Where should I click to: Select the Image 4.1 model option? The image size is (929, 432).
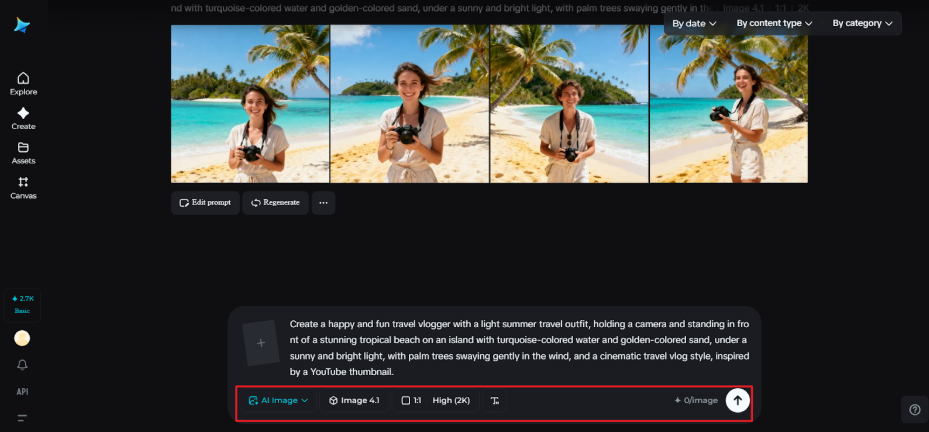(354, 400)
